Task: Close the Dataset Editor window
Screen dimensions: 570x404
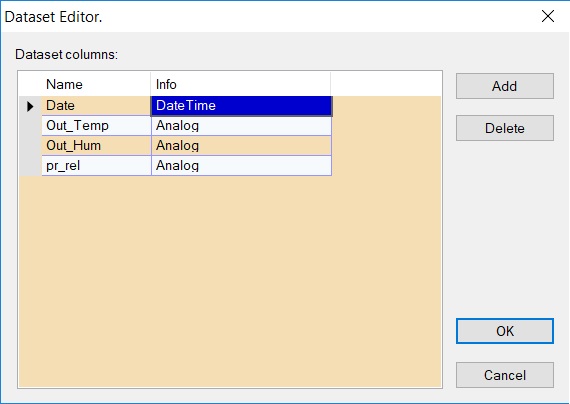Action: point(547,16)
